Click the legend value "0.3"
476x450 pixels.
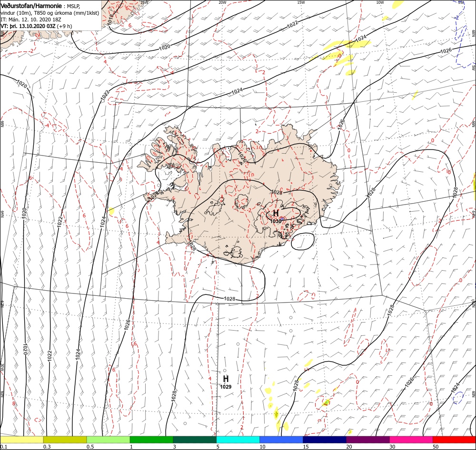point(47,447)
